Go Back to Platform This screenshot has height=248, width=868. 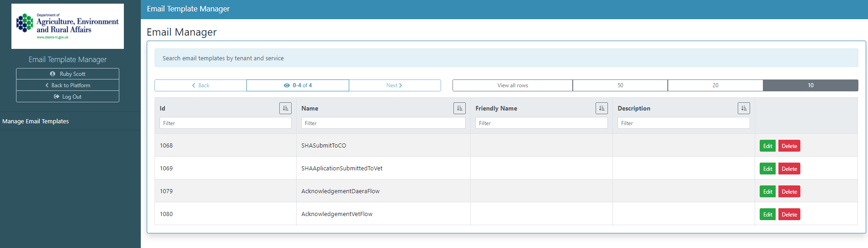68,85
